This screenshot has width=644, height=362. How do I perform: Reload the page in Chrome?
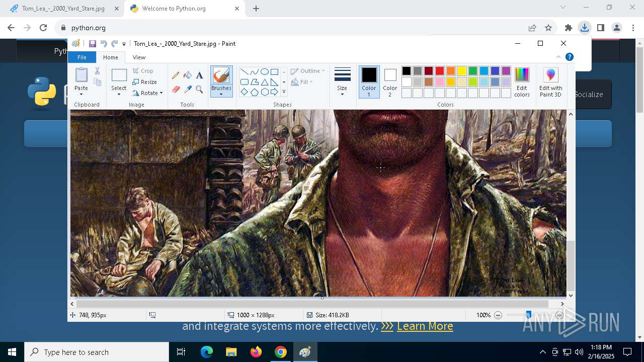point(43,28)
